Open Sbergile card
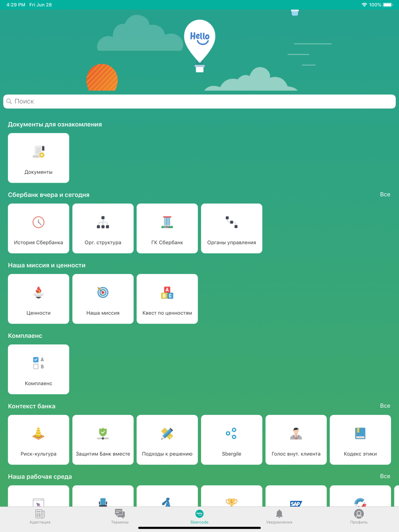 [x=232, y=440]
